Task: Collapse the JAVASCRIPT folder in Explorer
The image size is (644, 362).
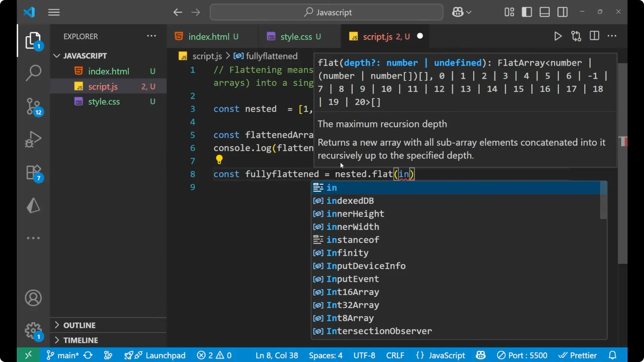Action: (56, 56)
